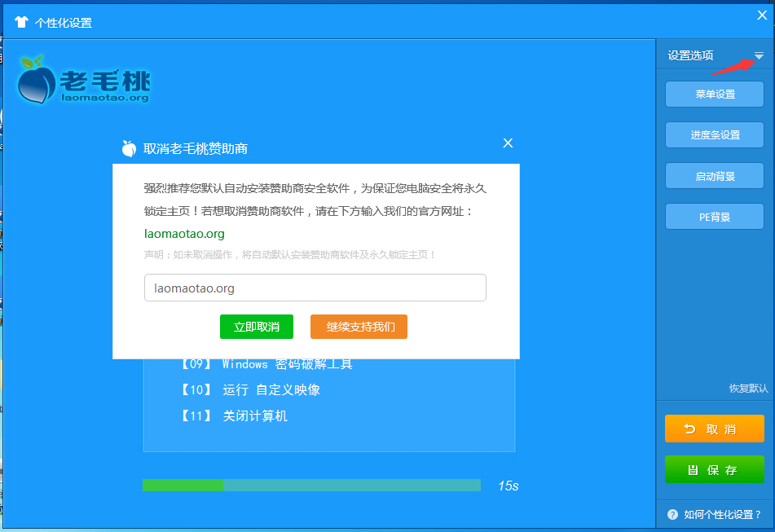Select menu item 【09】 Windows 密码破解工具
The image size is (775, 532).
(x=266, y=364)
